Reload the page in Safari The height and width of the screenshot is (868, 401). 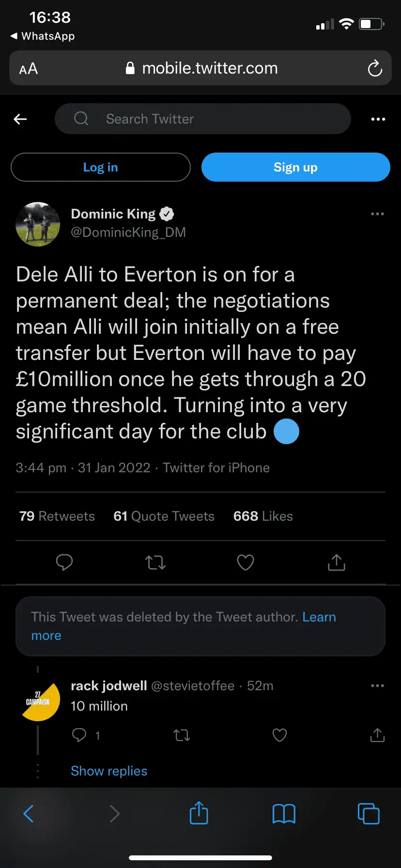pos(375,69)
